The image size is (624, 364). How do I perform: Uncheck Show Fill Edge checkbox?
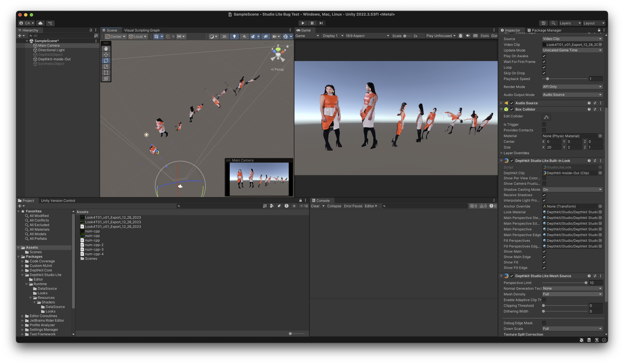(544, 268)
